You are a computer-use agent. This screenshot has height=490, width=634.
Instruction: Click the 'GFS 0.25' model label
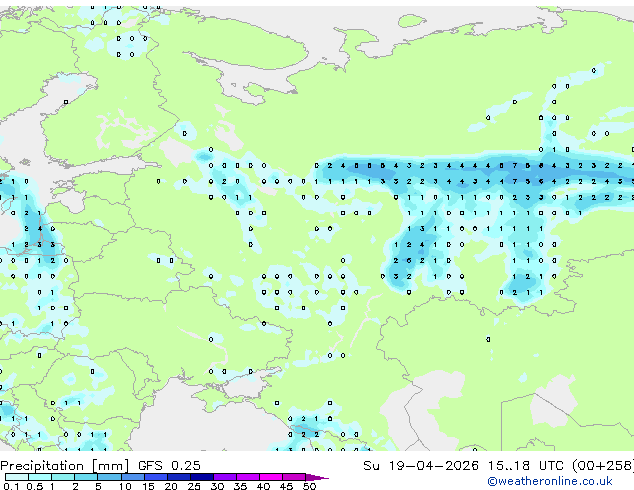pos(169,466)
